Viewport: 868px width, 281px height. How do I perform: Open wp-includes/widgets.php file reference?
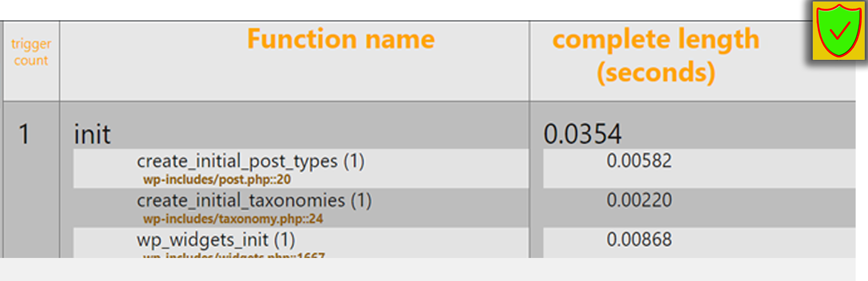pos(234,256)
